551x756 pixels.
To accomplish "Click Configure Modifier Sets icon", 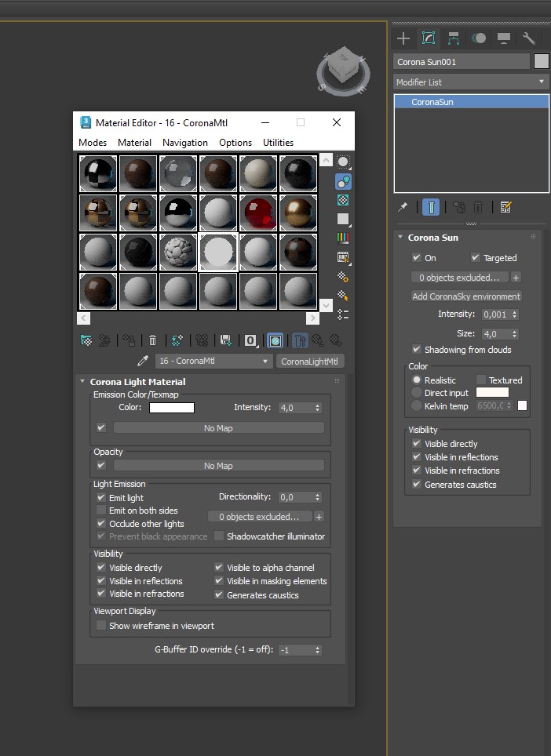I will point(505,207).
